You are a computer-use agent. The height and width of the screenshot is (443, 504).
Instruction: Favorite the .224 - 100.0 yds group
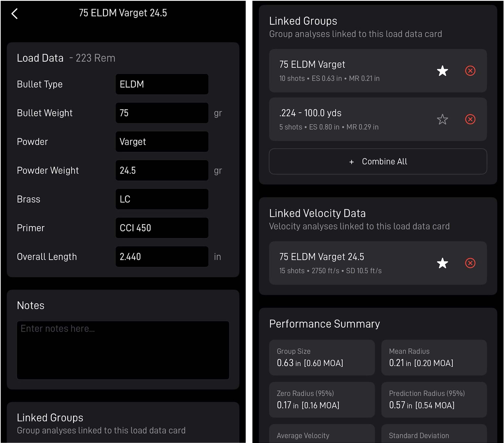[x=442, y=119]
